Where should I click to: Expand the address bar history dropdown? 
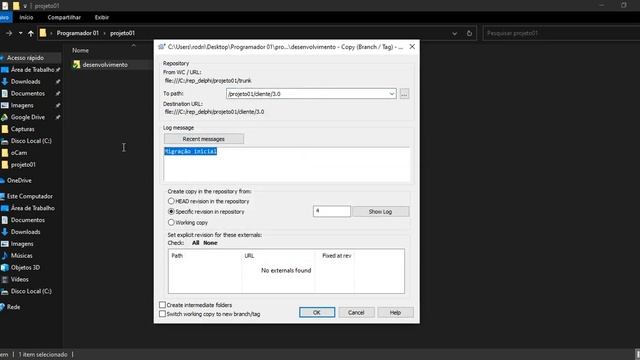pos(454,33)
